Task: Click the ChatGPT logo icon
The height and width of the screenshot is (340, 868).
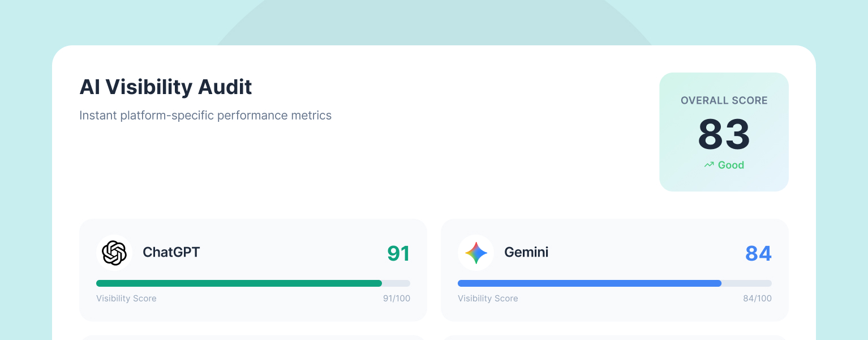Action: (114, 253)
